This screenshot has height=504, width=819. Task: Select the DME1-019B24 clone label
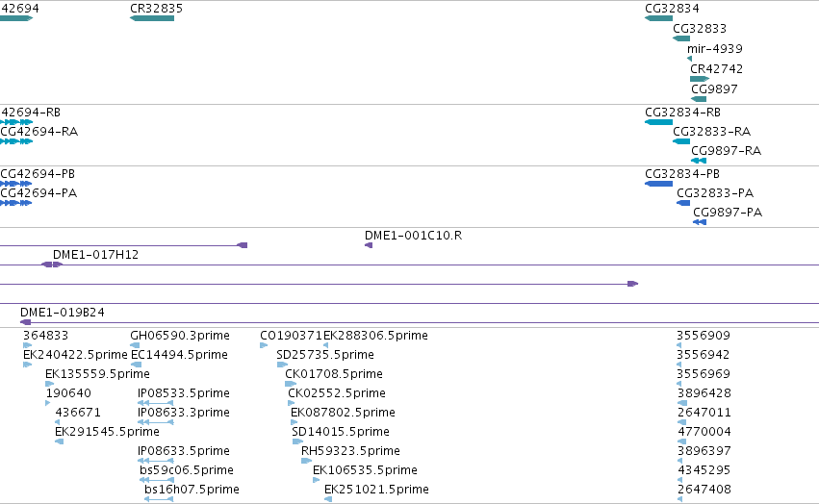point(63,313)
